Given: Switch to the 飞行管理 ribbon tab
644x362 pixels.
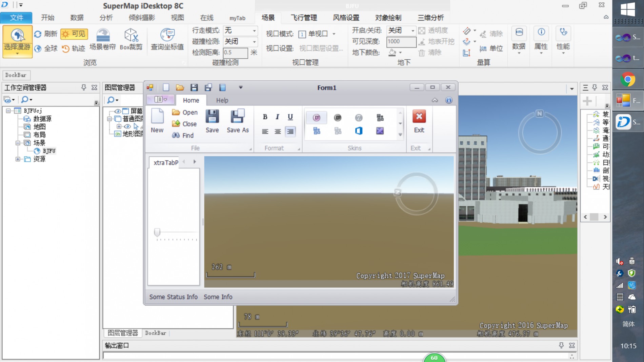Looking at the screenshot, I should click(x=304, y=18).
